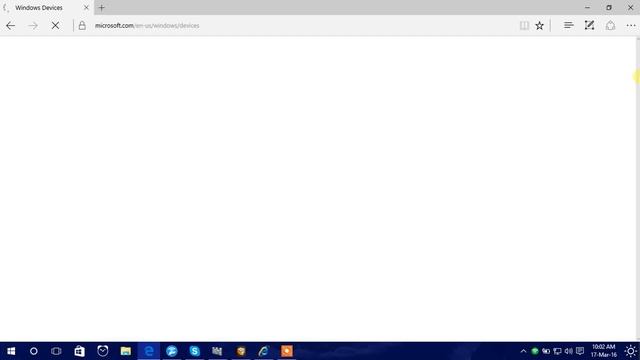This screenshot has width=640, height=360.
Task: Go back to the previous page
Action: pyautogui.click(x=11, y=25)
